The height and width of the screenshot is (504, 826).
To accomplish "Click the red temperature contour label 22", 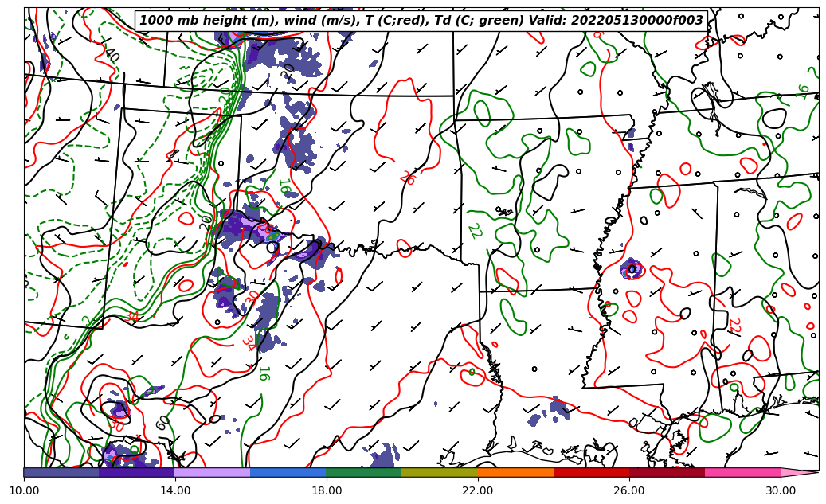I will tap(735, 326).
